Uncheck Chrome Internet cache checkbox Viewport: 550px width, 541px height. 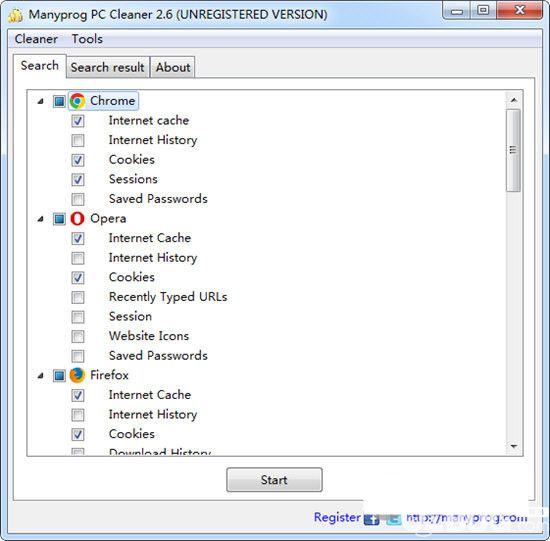coord(78,121)
